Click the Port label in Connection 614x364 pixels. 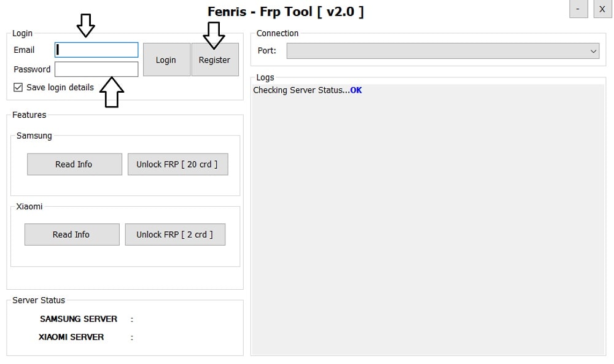coord(266,51)
